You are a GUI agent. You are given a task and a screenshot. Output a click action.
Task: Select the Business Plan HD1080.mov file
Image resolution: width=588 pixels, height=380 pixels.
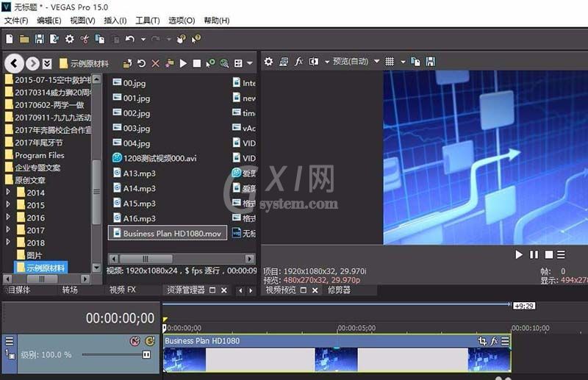168,233
